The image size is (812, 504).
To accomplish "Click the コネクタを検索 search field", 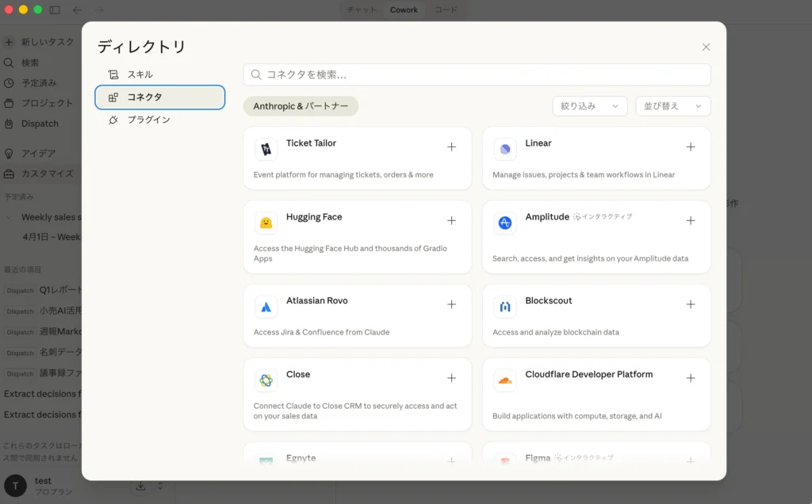I will (x=477, y=74).
